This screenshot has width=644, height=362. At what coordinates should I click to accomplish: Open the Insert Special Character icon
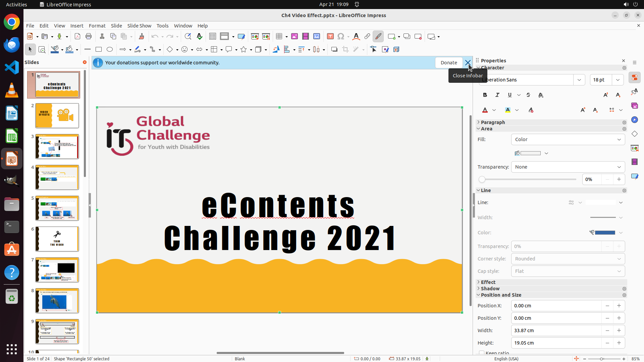pyautogui.click(x=341, y=37)
